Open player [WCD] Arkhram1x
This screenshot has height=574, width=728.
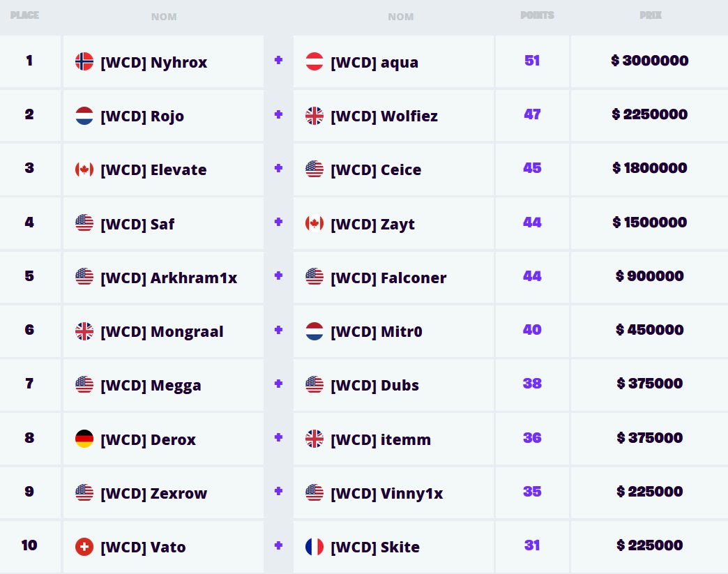tap(169, 278)
